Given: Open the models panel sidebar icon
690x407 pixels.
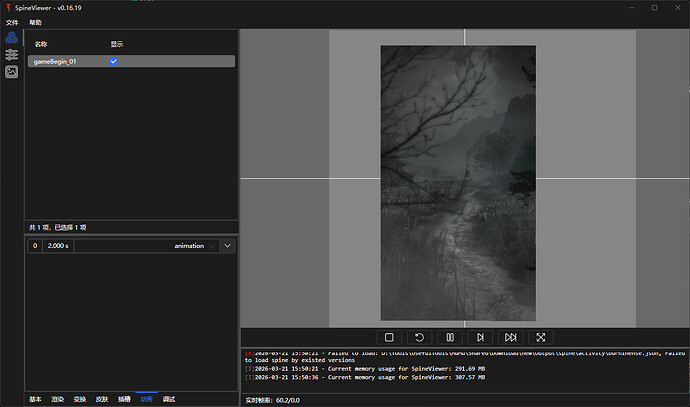Looking at the screenshot, I should click(x=11, y=37).
